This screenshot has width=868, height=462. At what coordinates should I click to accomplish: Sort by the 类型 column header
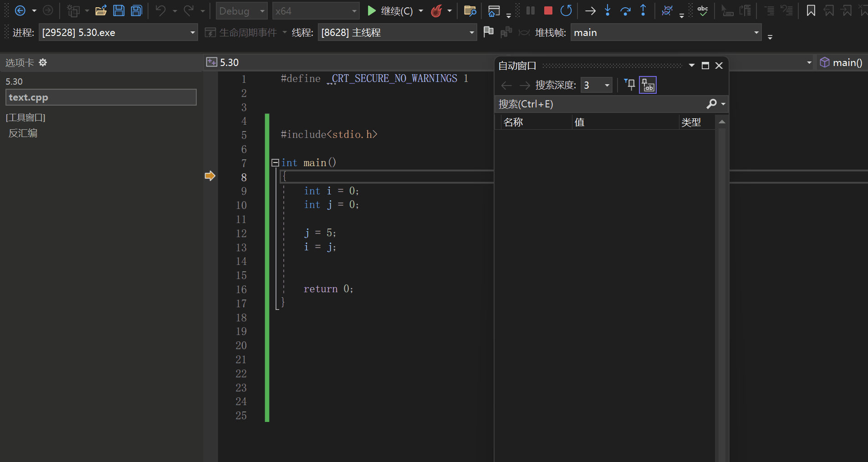[x=697, y=122]
